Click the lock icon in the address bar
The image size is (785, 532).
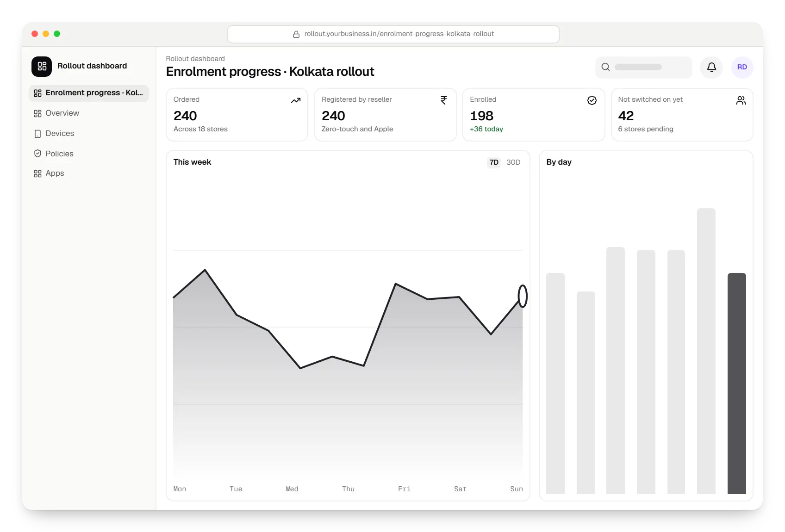pos(296,34)
